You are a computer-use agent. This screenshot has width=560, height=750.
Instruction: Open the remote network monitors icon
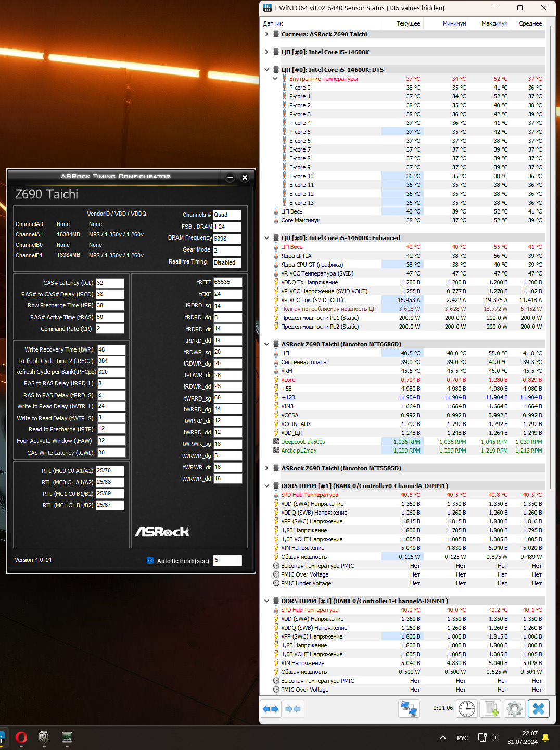[409, 709]
